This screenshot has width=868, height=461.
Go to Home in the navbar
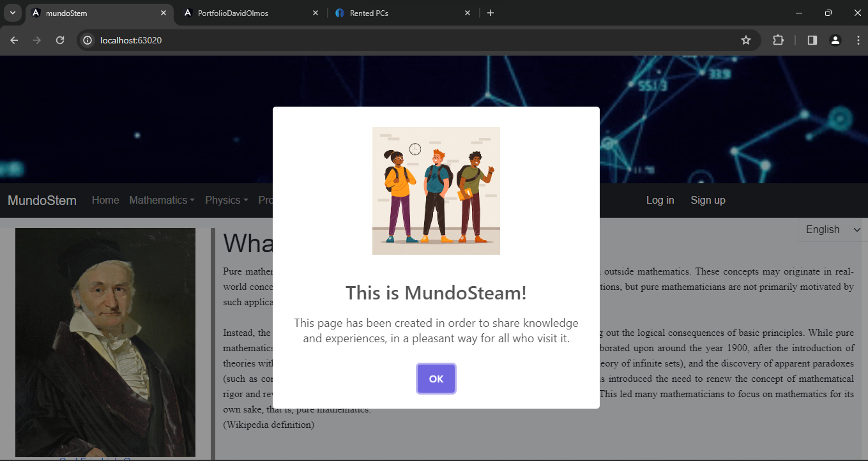pos(105,200)
